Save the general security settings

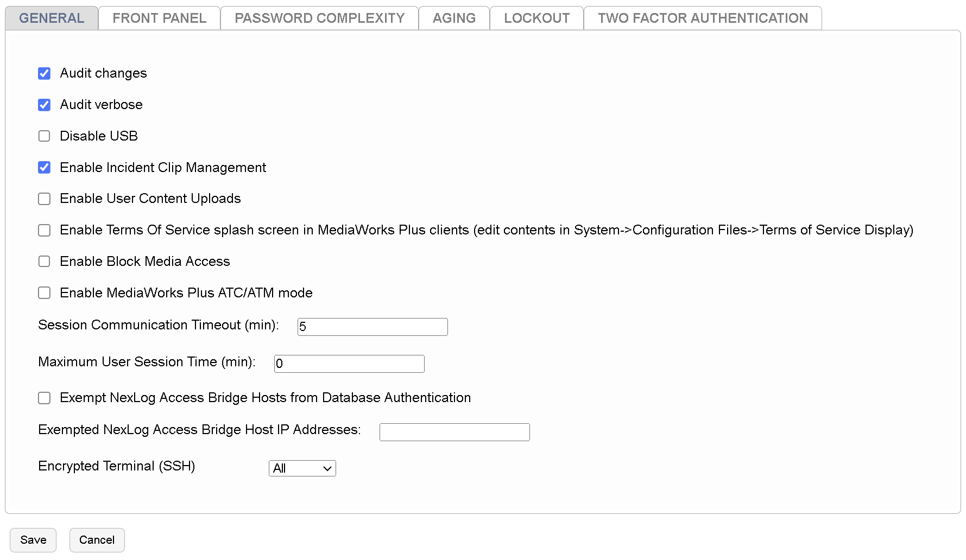tap(33, 540)
